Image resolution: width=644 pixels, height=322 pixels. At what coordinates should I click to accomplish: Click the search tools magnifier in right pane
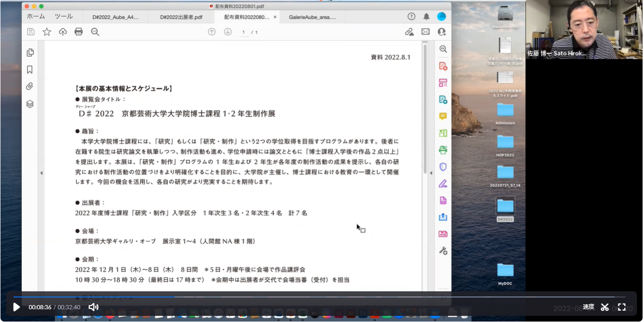click(x=443, y=49)
